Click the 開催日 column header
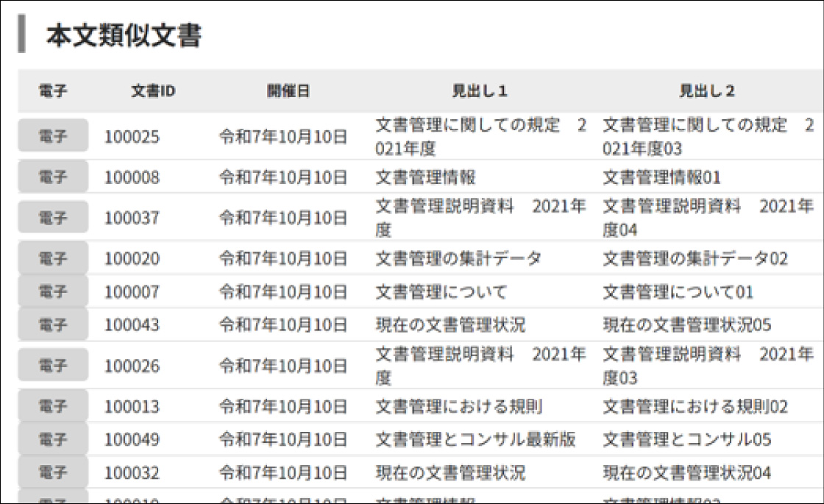The image size is (824, 504). click(288, 91)
